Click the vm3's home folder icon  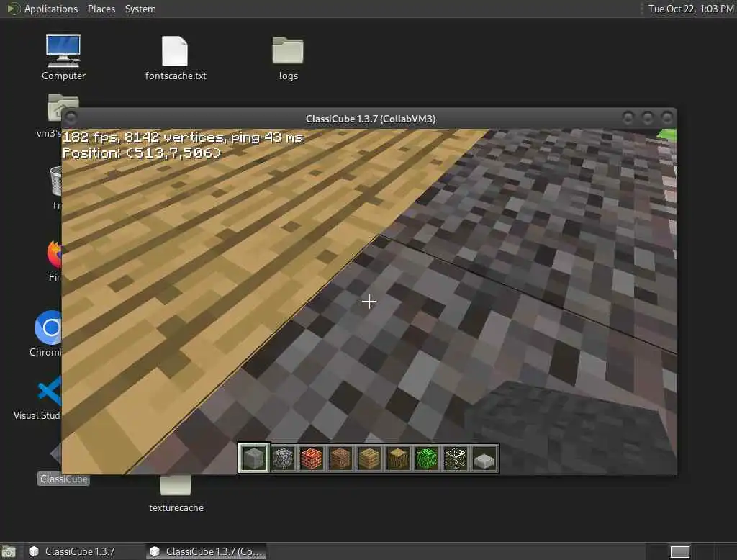coord(62,107)
